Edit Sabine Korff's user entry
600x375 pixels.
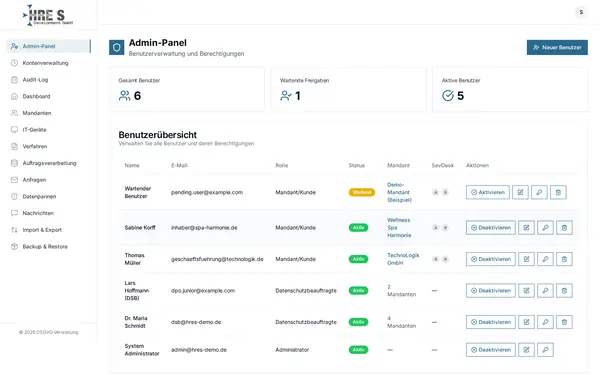[527, 228]
